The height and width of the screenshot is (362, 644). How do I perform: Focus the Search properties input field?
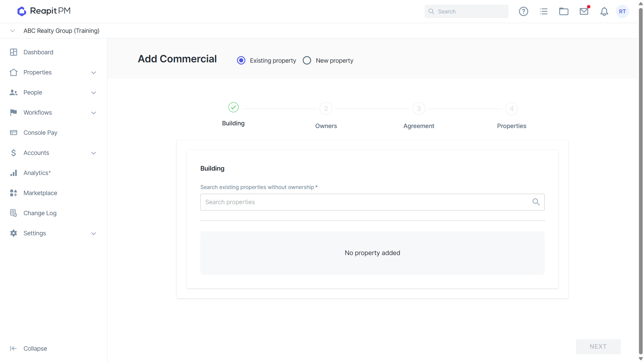tap(372, 202)
